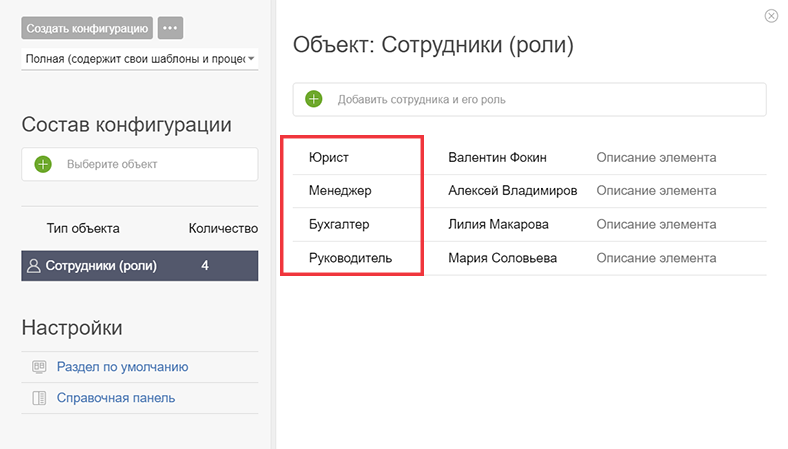Focus the Выберите объект input field

click(140, 164)
